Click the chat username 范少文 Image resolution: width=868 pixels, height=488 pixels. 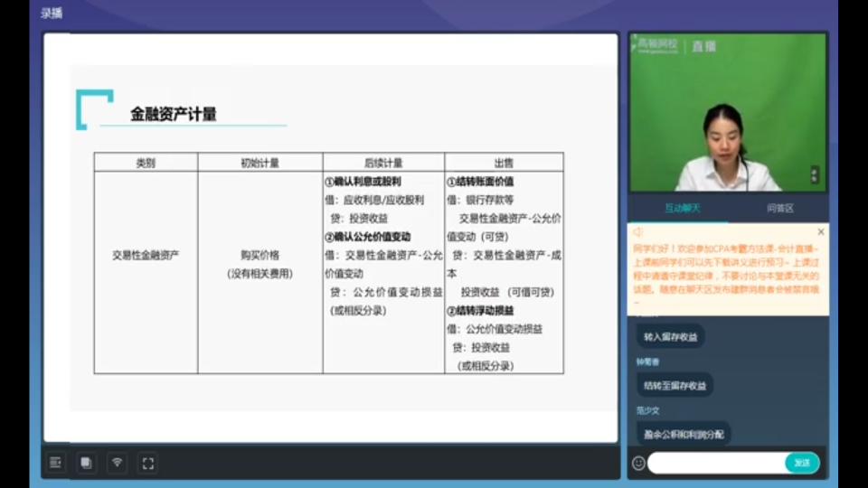coord(647,410)
